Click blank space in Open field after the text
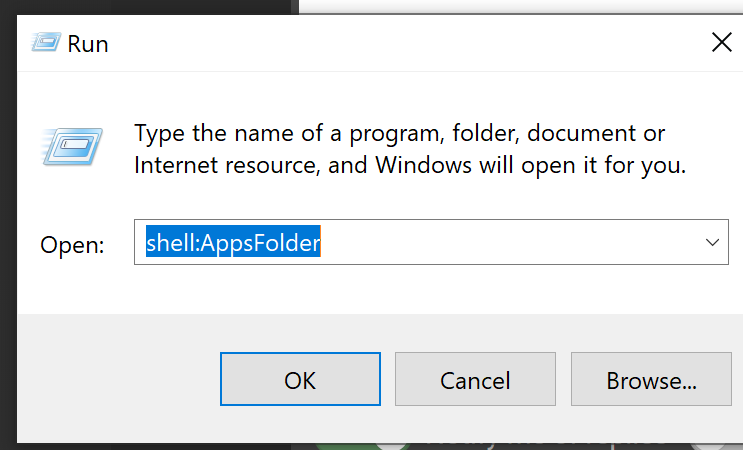Viewport: 743px width, 450px height. click(500, 243)
